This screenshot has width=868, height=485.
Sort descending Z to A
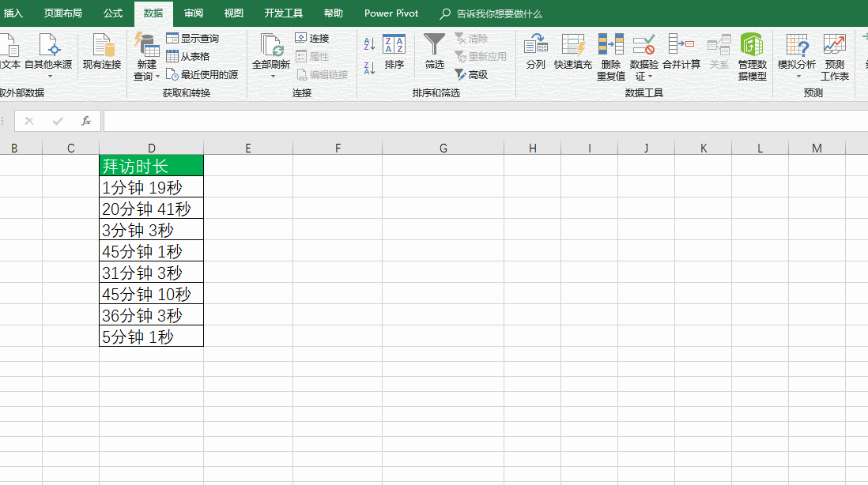370,68
